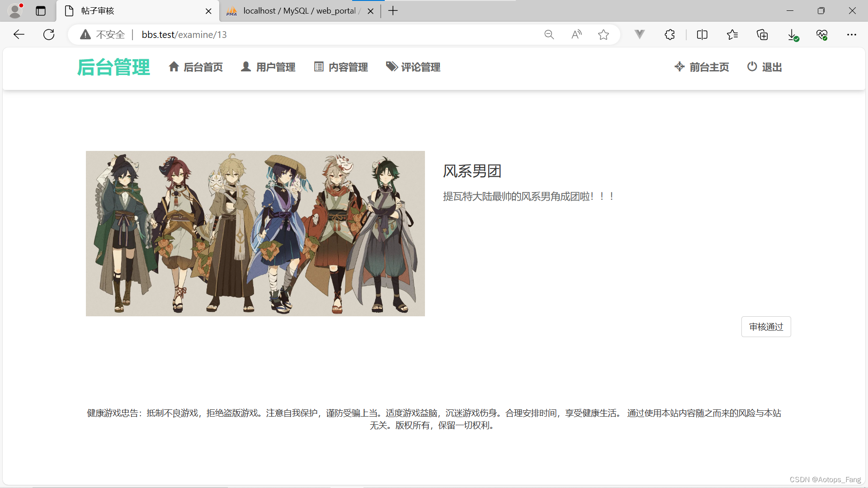Go to 后台首页 in navigation
The width and height of the screenshot is (868, 488).
click(x=196, y=67)
